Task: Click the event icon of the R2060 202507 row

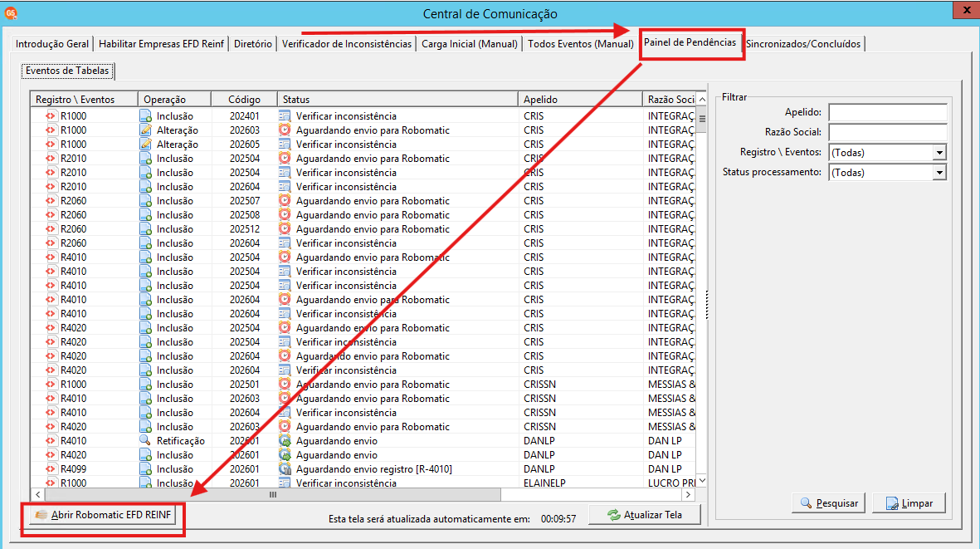Action: pos(50,201)
